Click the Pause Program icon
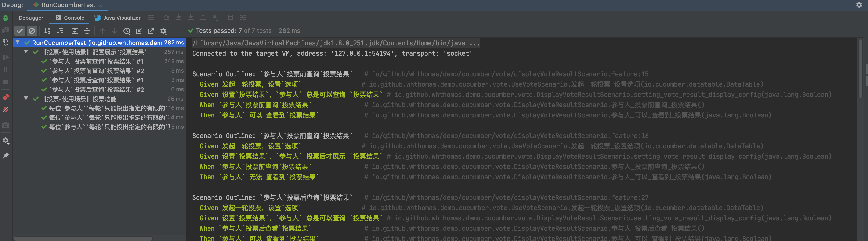This screenshot has width=868, height=241. (x=6, y=69)
